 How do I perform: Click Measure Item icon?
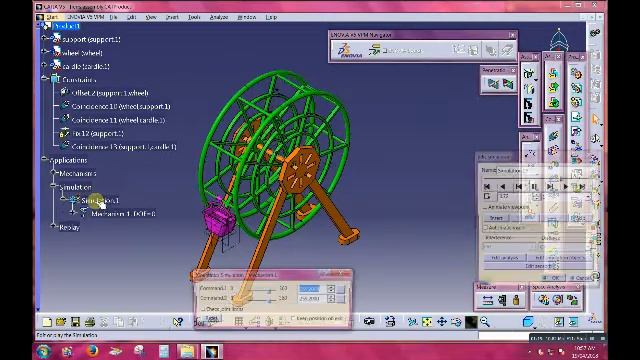coord(502,301)
